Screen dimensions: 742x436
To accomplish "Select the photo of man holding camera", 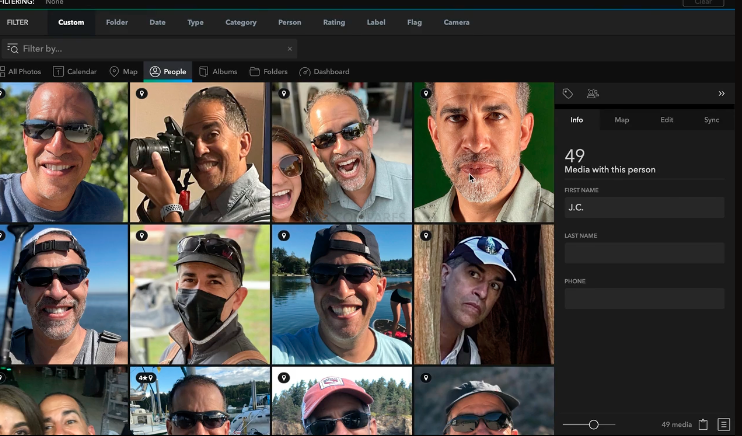I will click(198, 152).
